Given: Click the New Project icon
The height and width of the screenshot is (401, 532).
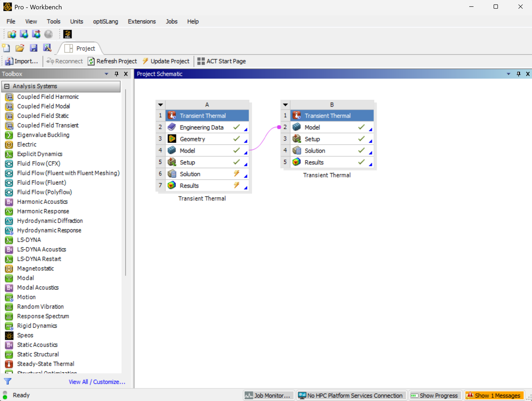Looking at the screenshot, I should pos(6,48).
